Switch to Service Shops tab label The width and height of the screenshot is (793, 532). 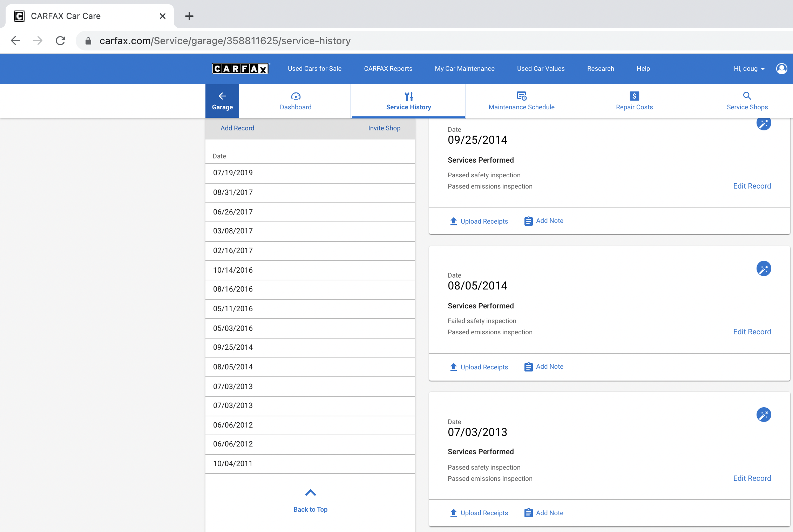(x=747, y=107)
